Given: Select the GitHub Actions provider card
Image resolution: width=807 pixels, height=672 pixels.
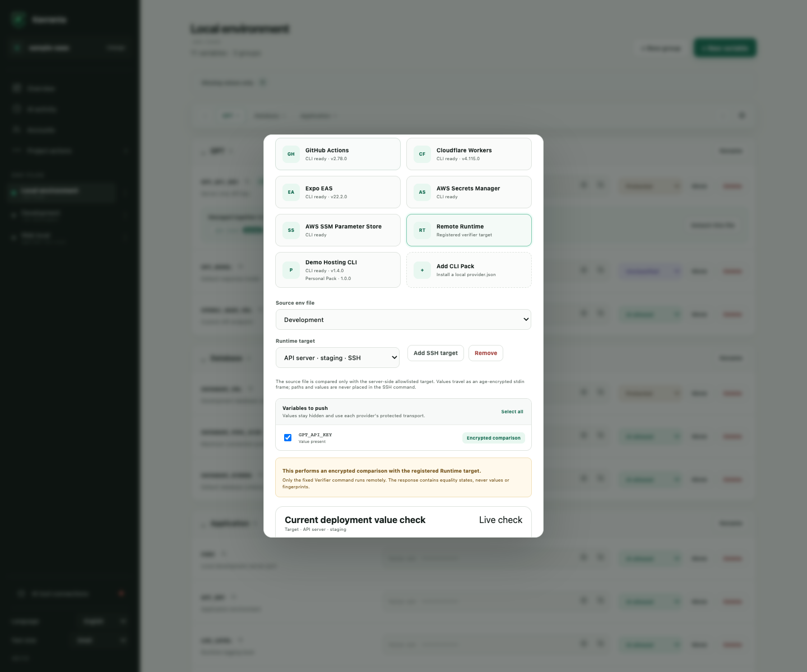Looking at the screenshot, I should point(338,154).
